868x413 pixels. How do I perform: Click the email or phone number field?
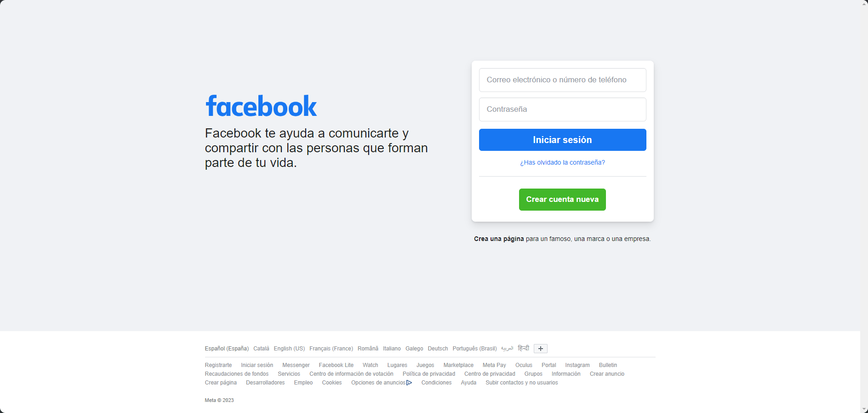(x=562, y=80)
